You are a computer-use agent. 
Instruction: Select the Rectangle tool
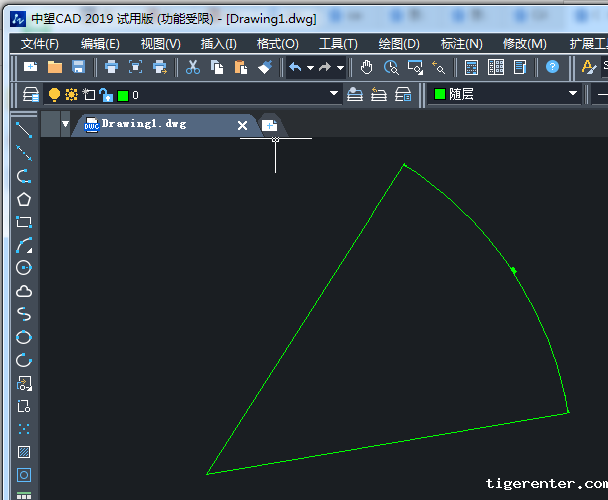pos(24,222)
